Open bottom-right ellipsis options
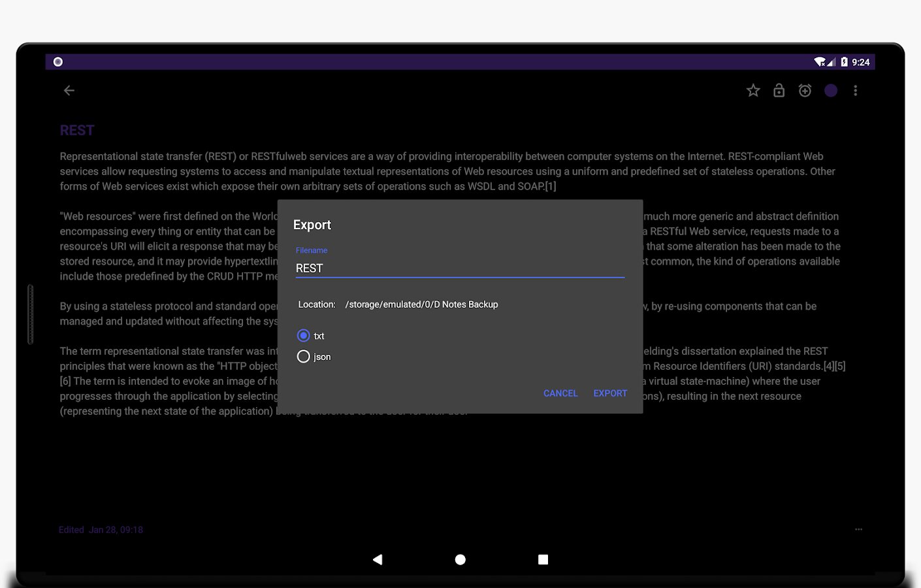This screenshot has width=921, height=588. 858,529
